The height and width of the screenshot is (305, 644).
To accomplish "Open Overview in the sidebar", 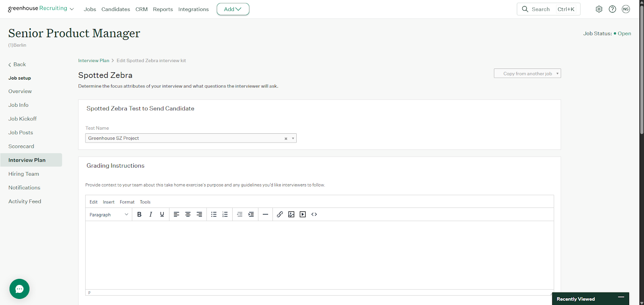I will (20, 91).
